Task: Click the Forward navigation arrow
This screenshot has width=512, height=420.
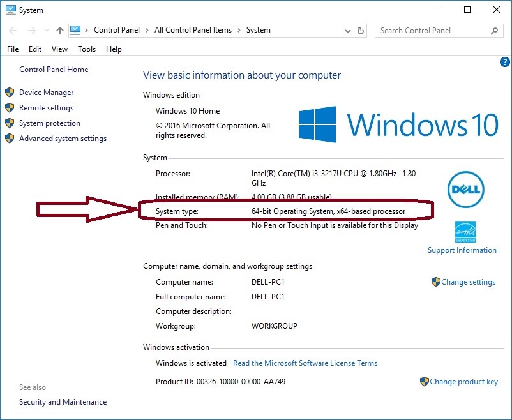Action: [32, 31]
